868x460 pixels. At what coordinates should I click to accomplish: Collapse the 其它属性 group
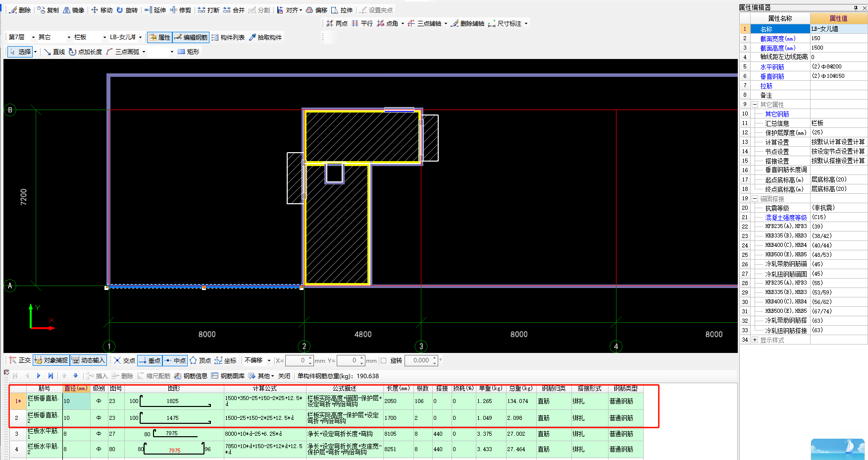click(755, 105)
